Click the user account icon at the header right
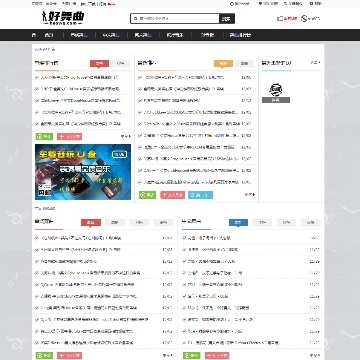 pyautogui.click(x=304, y=19)
